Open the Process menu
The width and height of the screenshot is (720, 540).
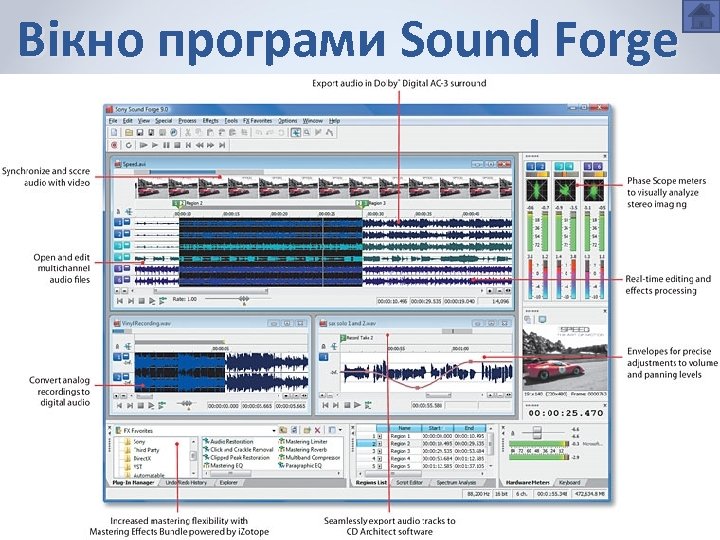187,121
